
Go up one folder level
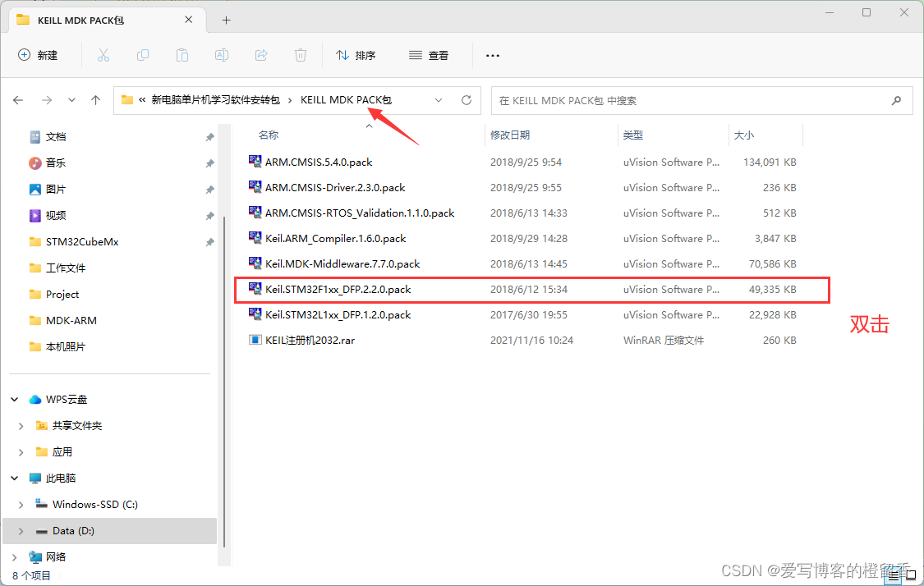click(95, 100)
